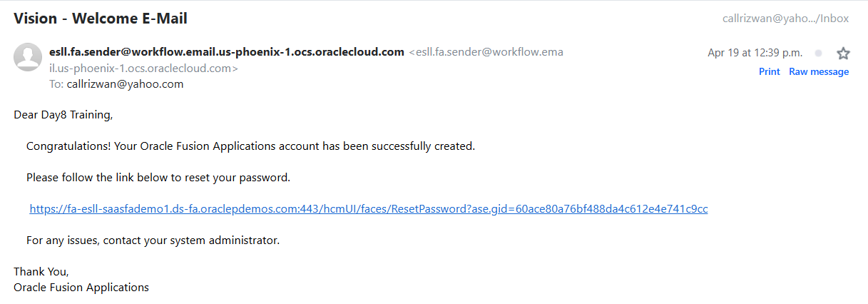Star this Welcome E-Mail message
The height and width of the screenshot is (304, 868).
pyautogui.click(x=843, y=54)
